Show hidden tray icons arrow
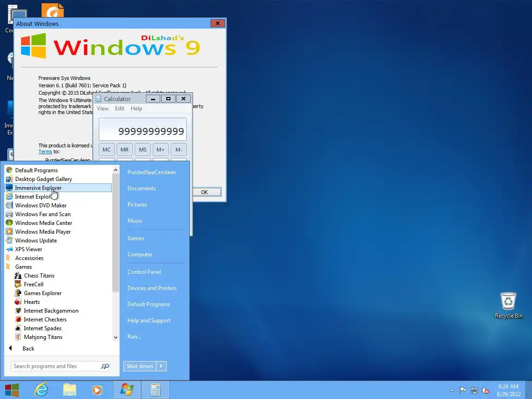The width and height of the screenshot is (532, 399). 452,391
